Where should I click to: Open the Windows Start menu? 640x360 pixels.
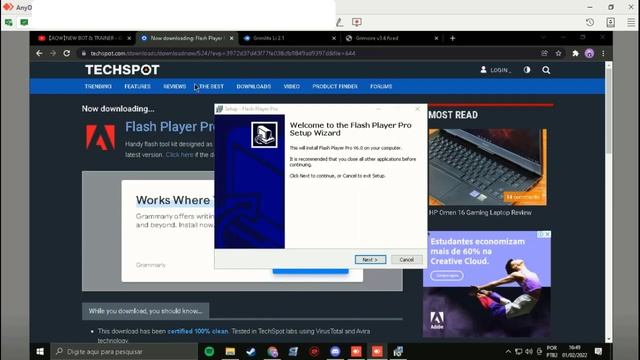click(40, 351)
